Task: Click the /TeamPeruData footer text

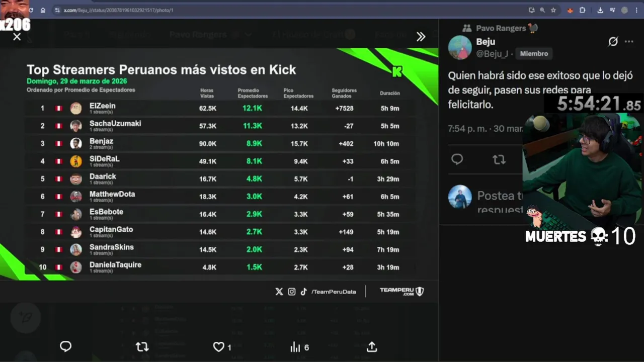Action: tap(333, 292)
